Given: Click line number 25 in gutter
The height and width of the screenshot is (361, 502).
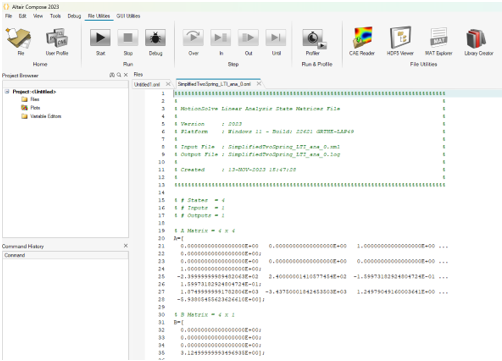Looking at the screenshot, I should (x=161, y=276).
